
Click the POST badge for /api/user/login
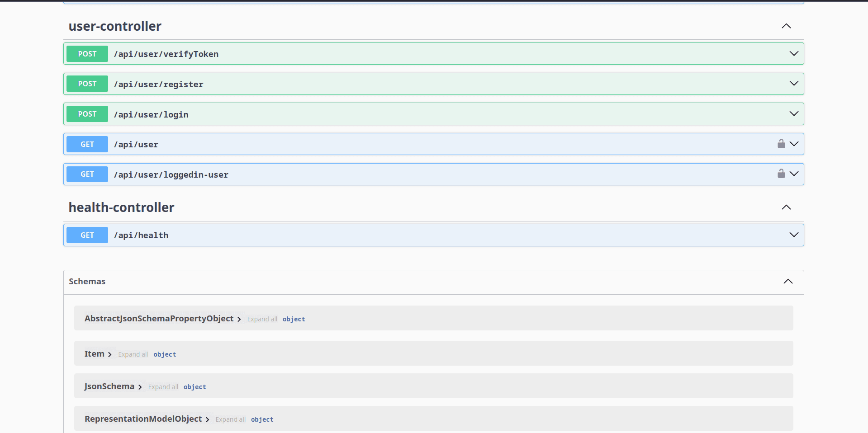(87, 114)
